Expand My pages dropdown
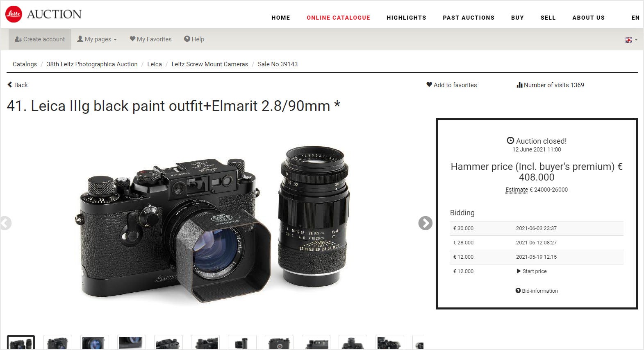This screenshot has width=644, height=350. coord(97,39)
